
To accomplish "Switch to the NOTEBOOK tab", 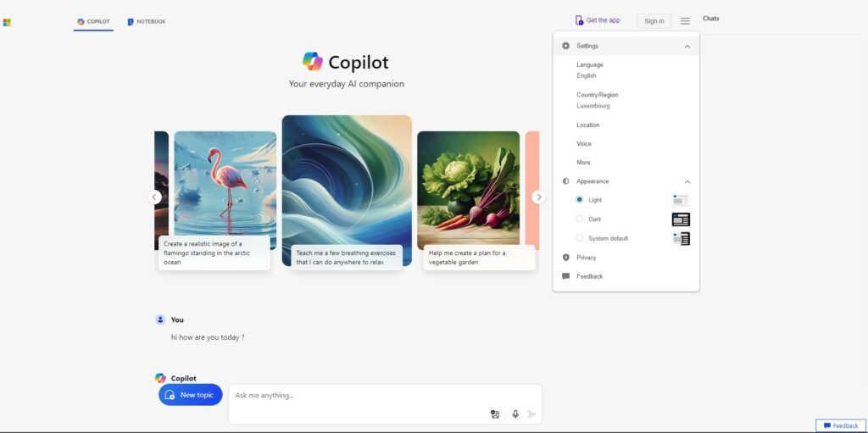I will pos(147,21).
